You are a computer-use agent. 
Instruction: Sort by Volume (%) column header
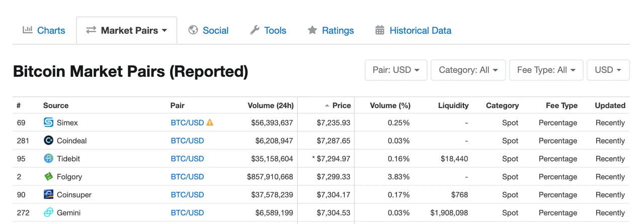[390, 105]
